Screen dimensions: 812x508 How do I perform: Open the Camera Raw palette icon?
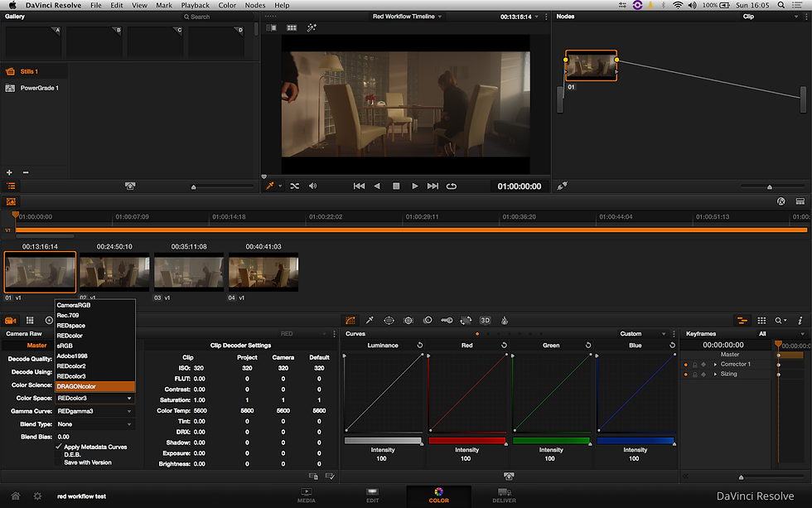[11, 321]
